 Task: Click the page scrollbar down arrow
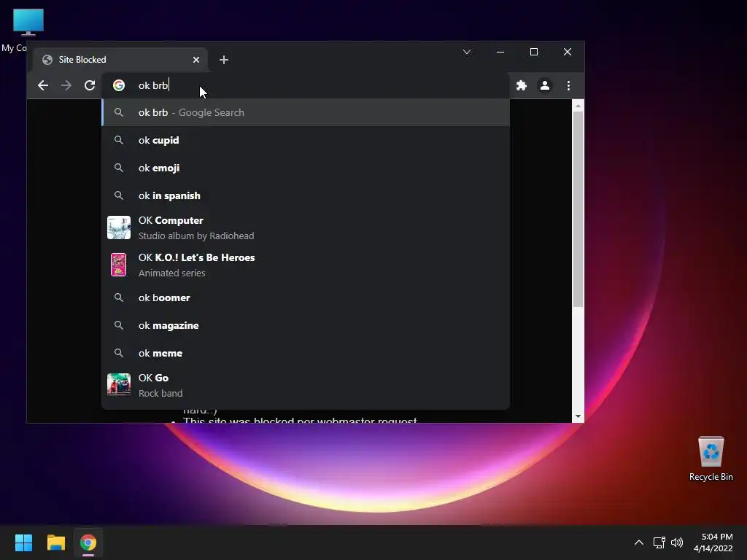578,416
